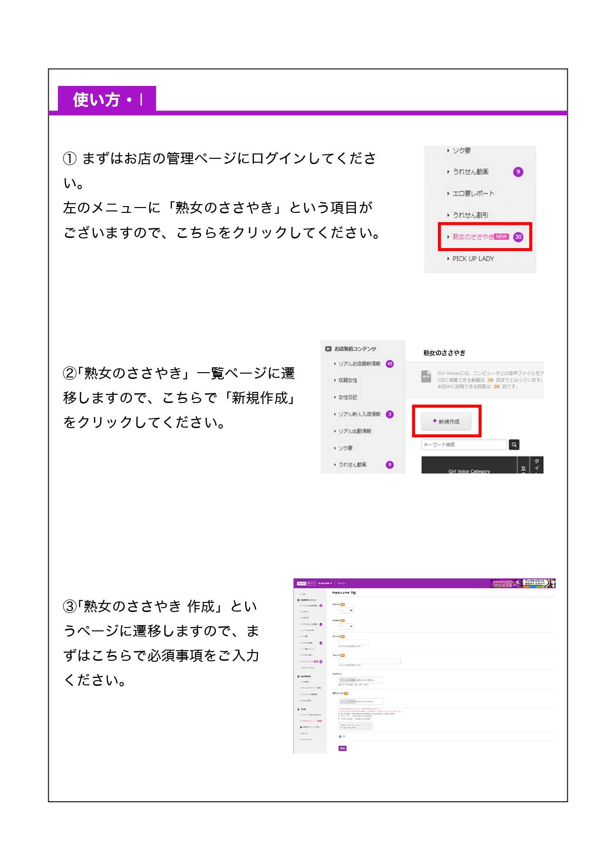Click the purple 30 badge beside 熟女のささやき
616x864 pixels.
518,237
